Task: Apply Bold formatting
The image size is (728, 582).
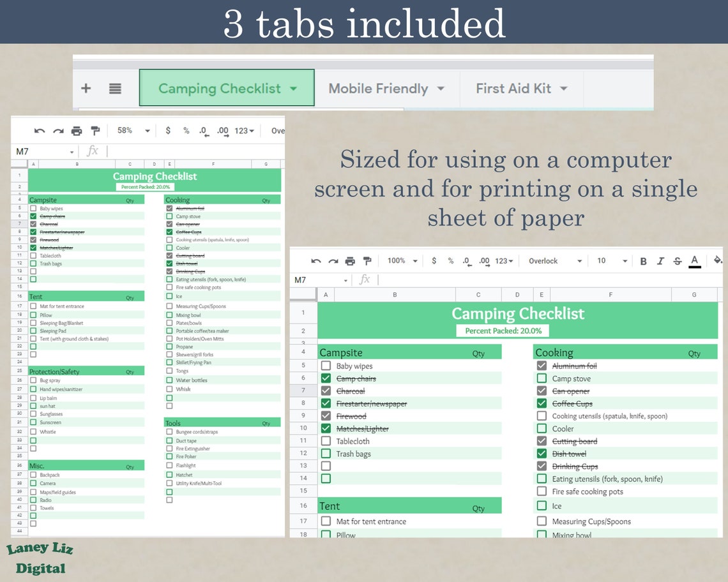Action: point(644,260)
